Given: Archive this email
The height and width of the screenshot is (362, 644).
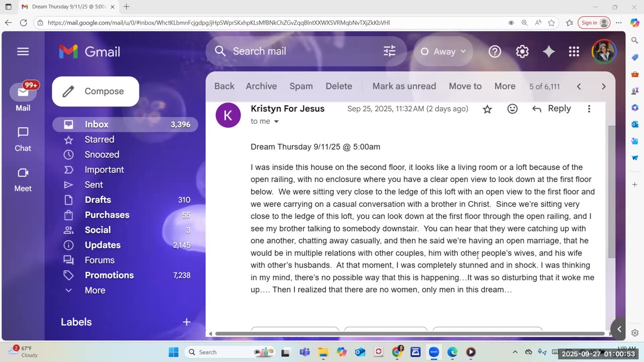Looking at the screenshot, I should click(x=261, y=86).
